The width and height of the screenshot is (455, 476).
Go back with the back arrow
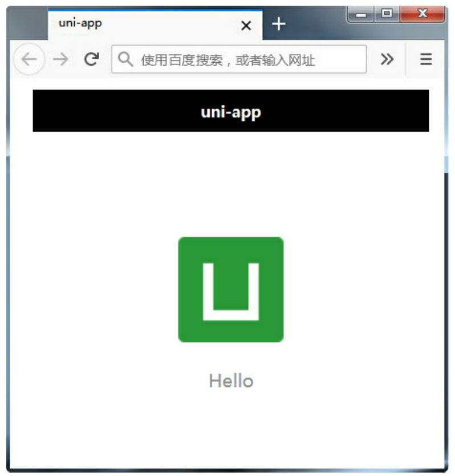(x=29, y=59)
